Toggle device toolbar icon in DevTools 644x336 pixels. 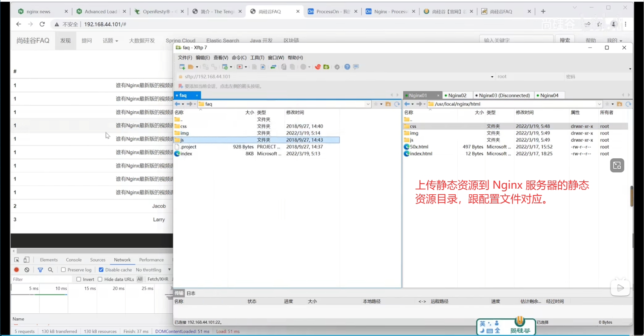(26, 260)
